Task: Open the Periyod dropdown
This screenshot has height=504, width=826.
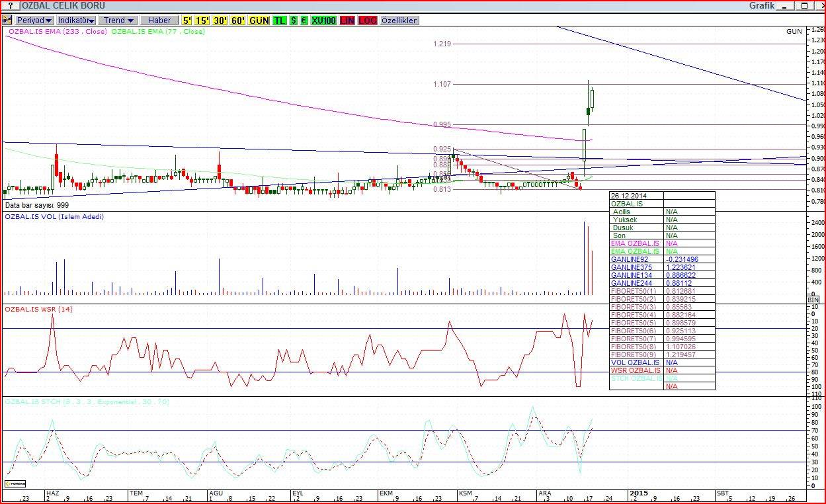Action: [34, 21]
